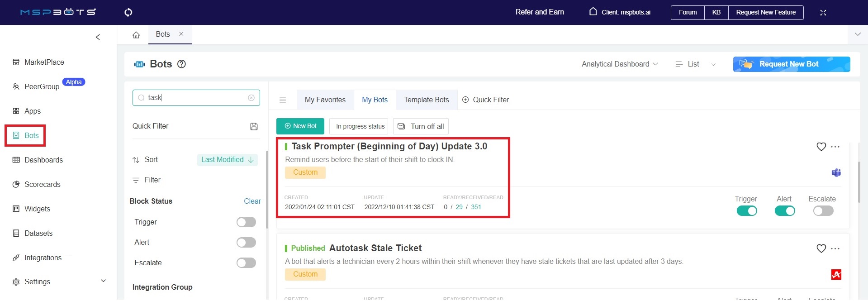
Task: Click read count 351 on Task Prompter
Action: 476,207
